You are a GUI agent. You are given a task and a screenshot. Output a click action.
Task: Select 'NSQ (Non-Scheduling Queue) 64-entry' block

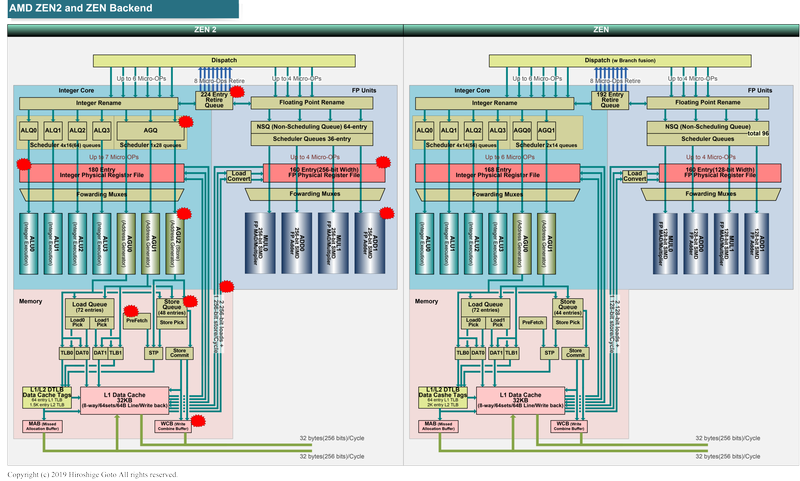pos(312,126)
